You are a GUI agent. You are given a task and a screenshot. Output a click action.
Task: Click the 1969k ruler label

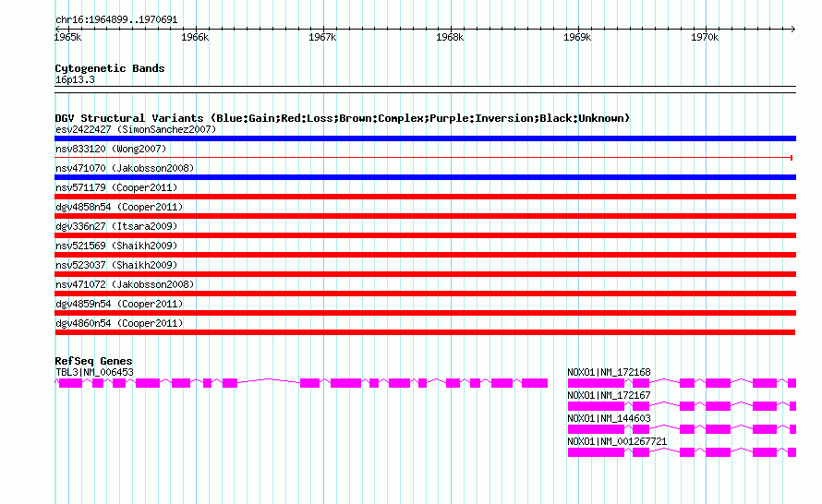pyautogui.click(x=577, y=37)
